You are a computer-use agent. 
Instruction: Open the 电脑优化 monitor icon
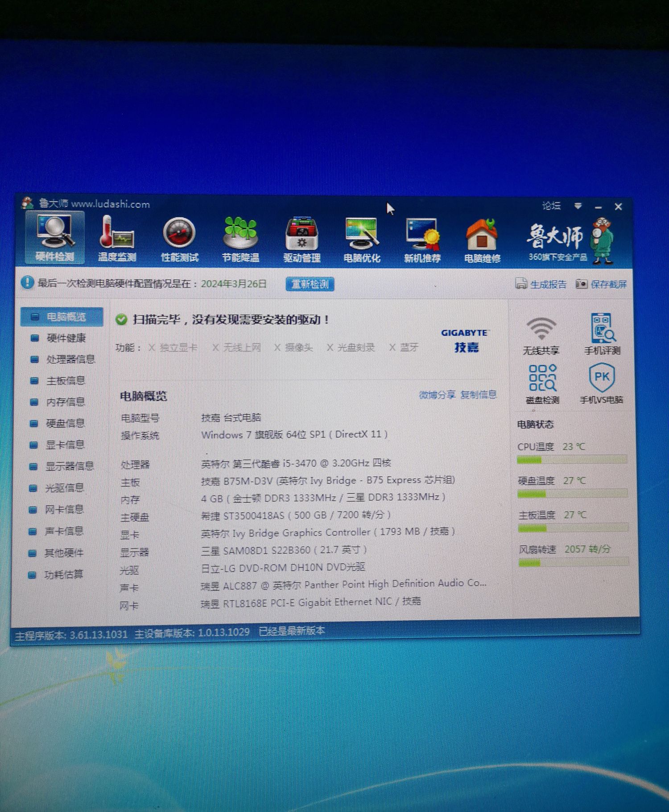[362, 240]
